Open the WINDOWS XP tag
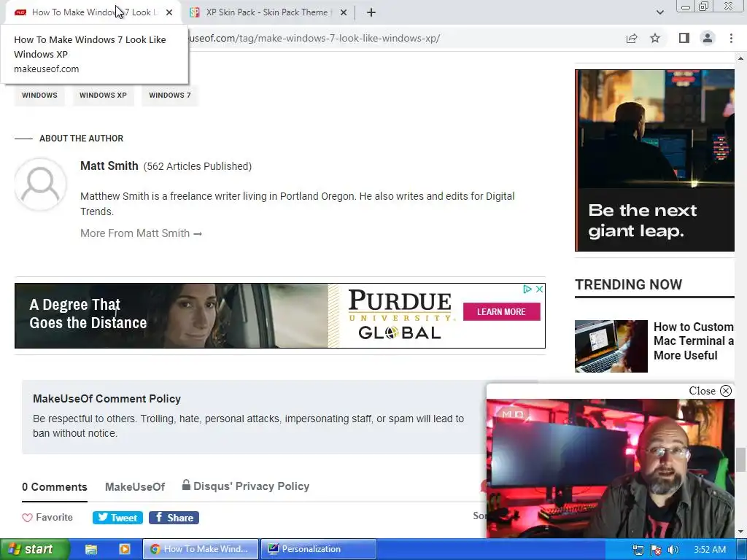Image resolution: width=747 pixels, height=560 pixels. [103, 96]
